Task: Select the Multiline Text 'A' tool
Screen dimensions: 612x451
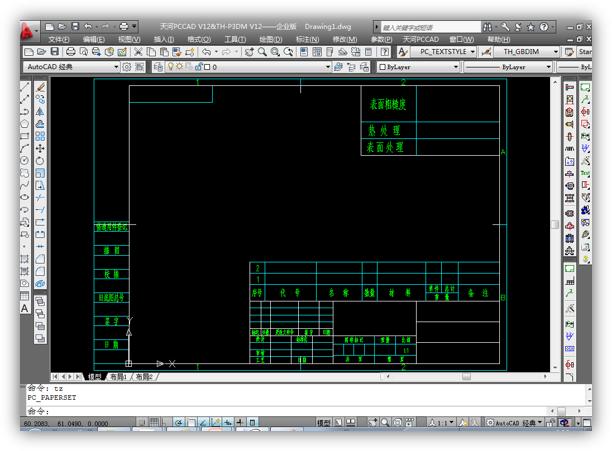Action: (25, 308)
